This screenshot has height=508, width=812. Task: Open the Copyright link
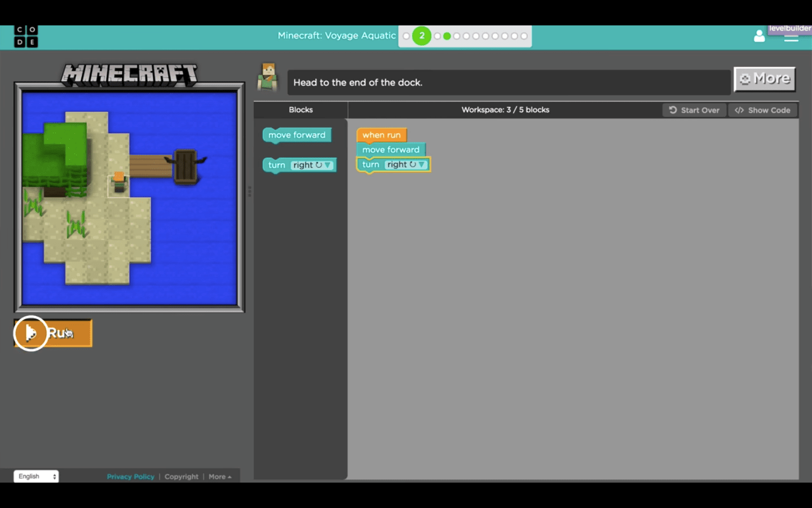(182, 476)
